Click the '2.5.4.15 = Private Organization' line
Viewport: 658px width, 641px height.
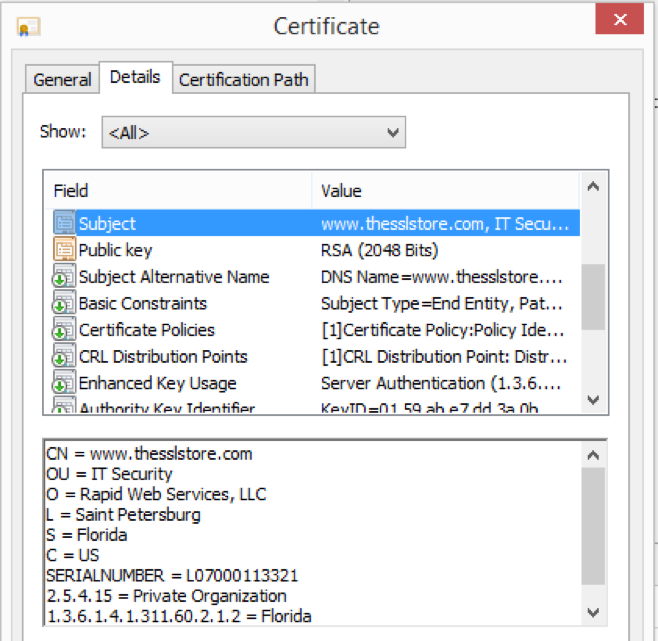point(167,596)
